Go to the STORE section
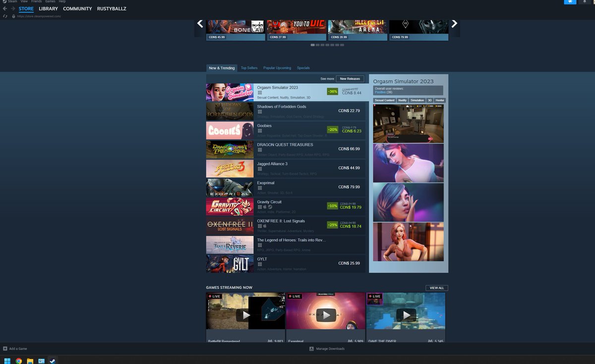 pos(26,9)
